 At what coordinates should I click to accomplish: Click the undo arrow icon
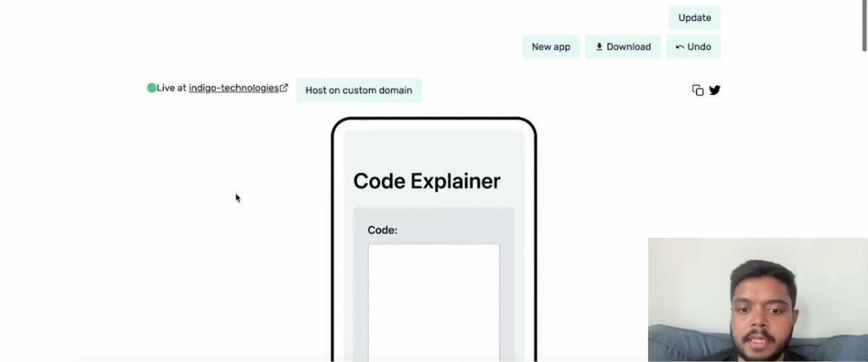(x=680, y=47)
